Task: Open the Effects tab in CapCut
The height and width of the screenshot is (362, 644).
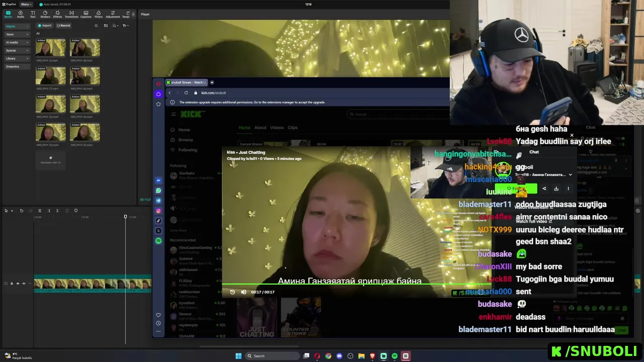Action: [x=57, y=14]
